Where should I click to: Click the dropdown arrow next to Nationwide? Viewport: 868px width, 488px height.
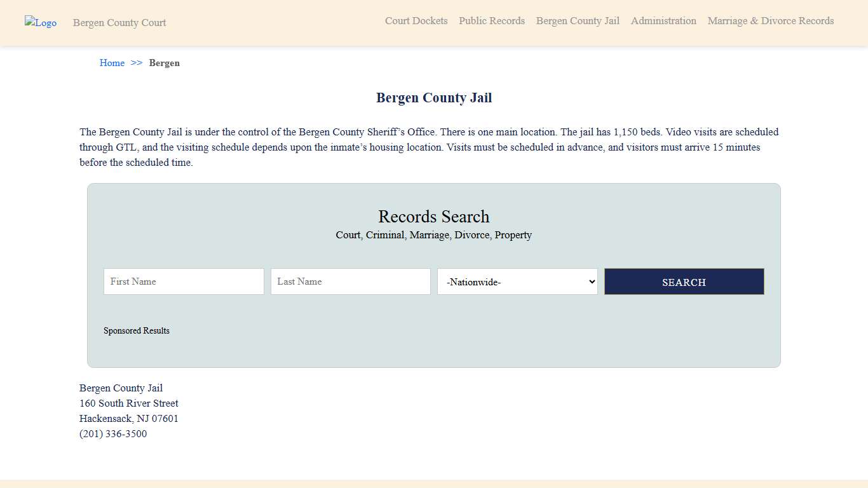tap(590, 281)
